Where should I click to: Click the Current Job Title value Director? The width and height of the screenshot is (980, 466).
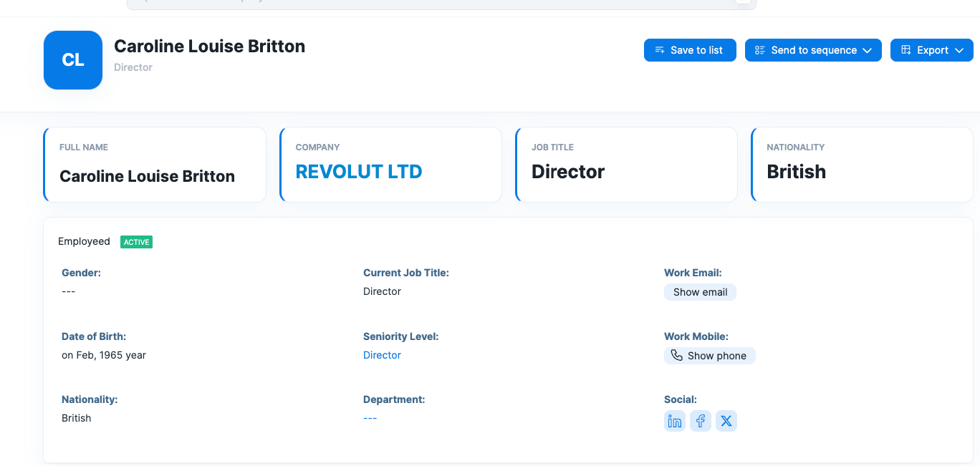(382, 291)
